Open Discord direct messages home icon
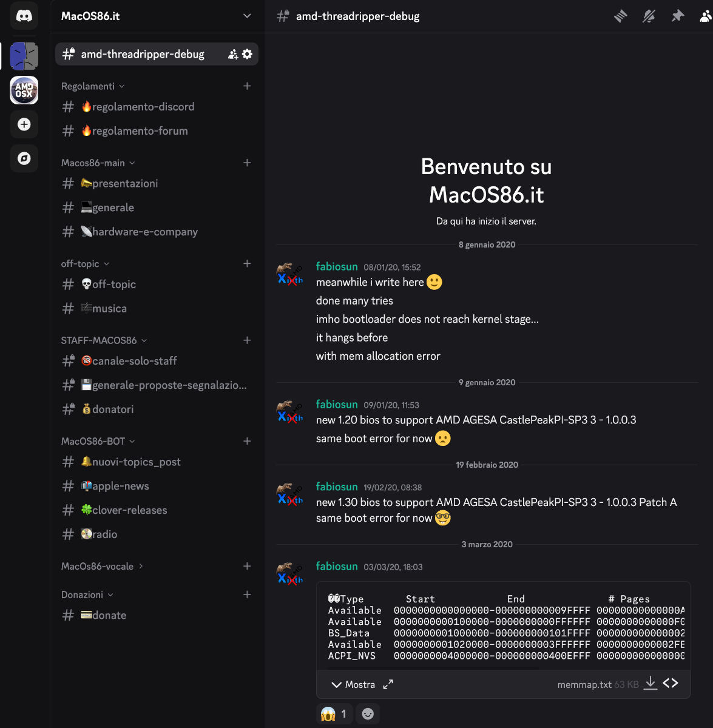The height and width of the screenshot is (728, 713). click(x=24, y=16)
